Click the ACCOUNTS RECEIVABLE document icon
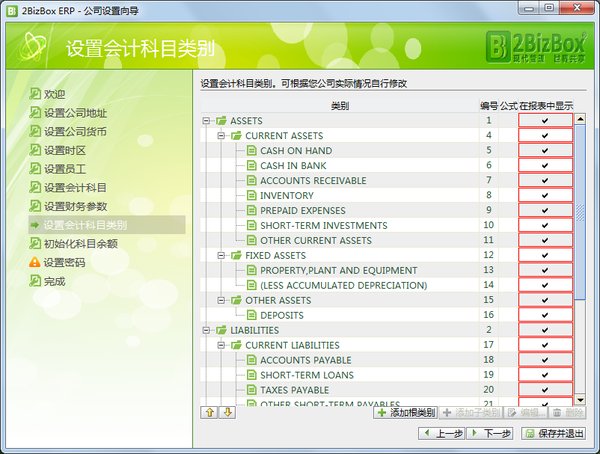The width and height of the screenshot is (600, 454). tap(251, 180)
